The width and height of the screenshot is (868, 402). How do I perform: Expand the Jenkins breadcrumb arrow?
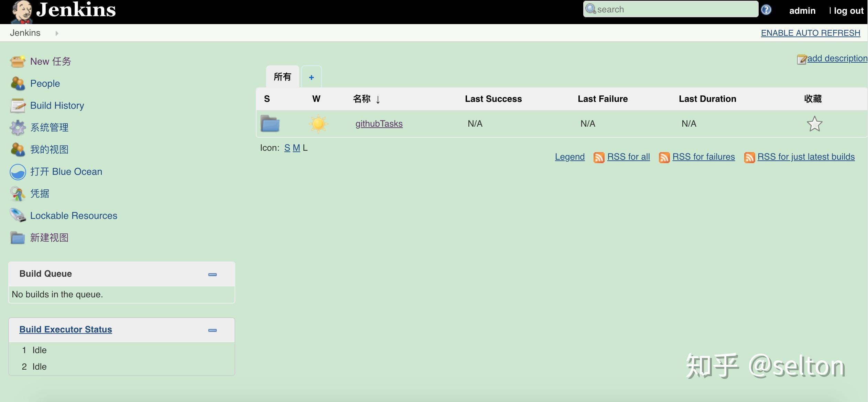56,33
